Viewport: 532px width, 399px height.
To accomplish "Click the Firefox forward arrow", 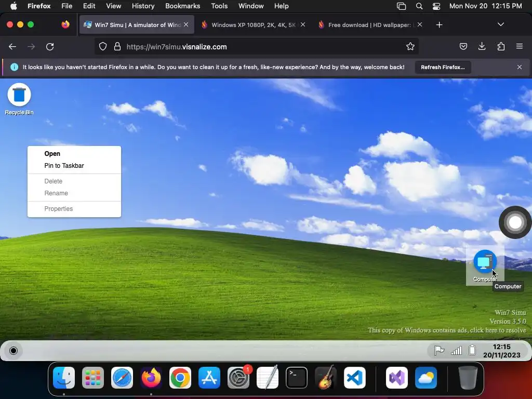I will (31, 47).
